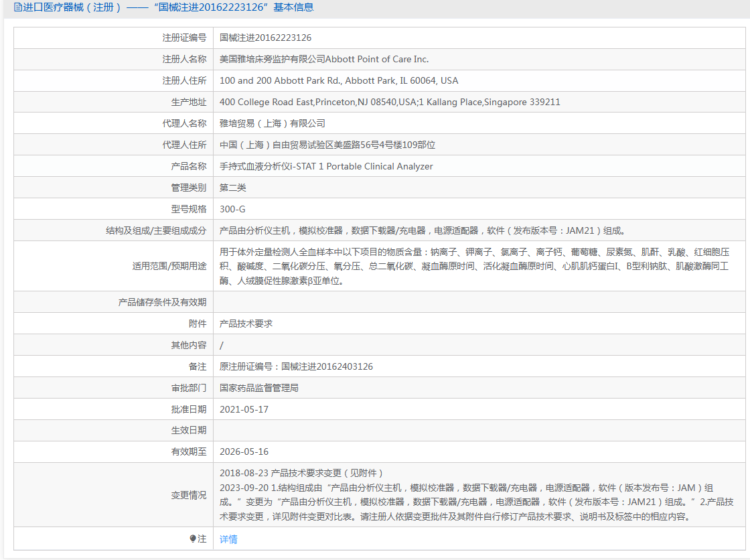Image resolution: width=750 pixels, height=560 pixels.
Task: Click the change entry dated 2018-08-23
Action: (x=301, y=474)
